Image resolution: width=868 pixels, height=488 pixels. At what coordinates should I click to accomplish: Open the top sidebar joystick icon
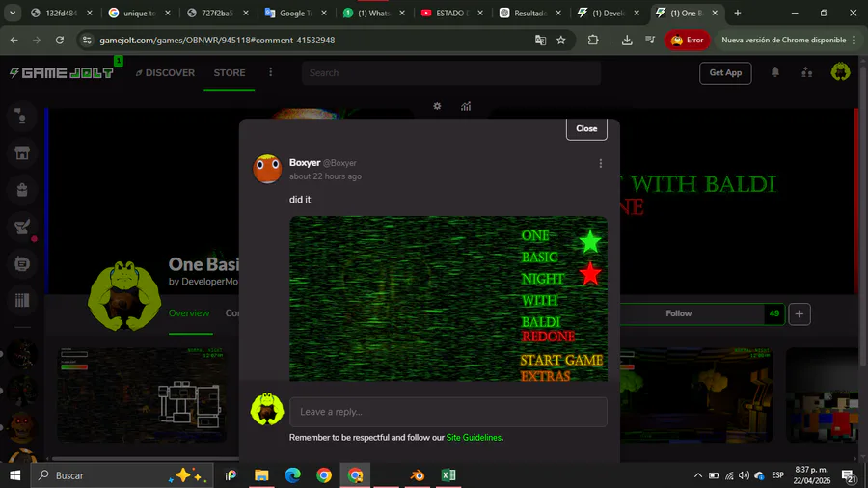click(22, 116)
